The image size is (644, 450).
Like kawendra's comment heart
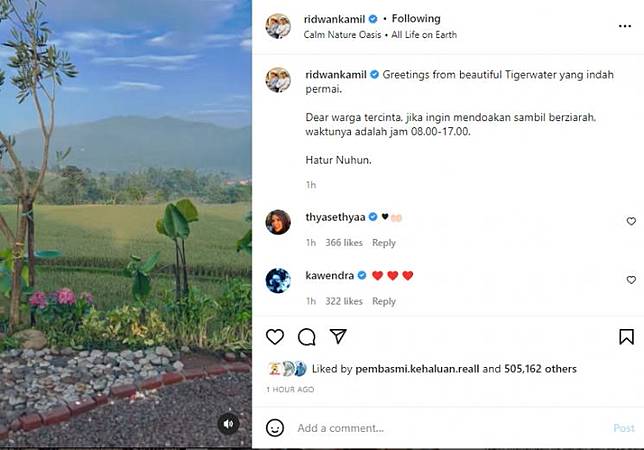(x=631, y=280)
